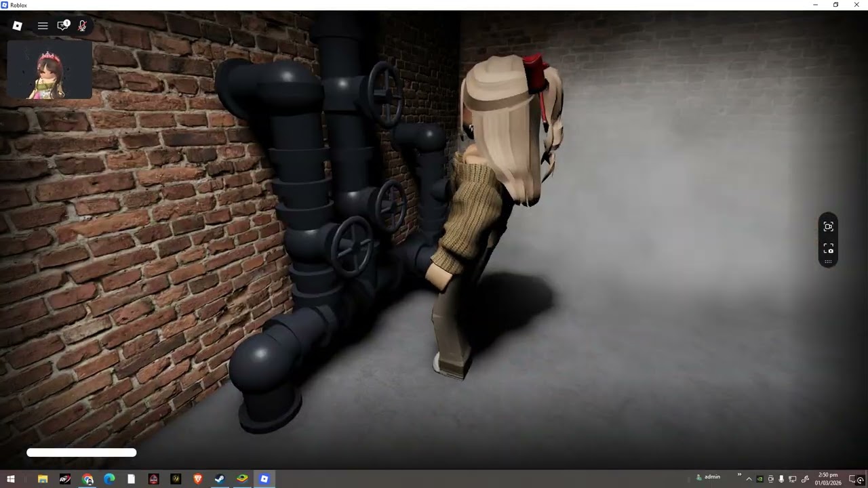The width and height of the screenshot is (868, 488).
Task: Open Brave browser from taskbar
Action: pyautogui.click(x=198, y=479)
